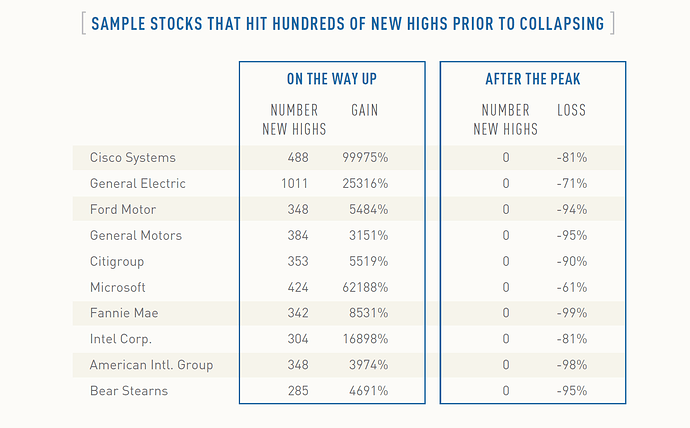Click the table title about sample stocks
The height and width of the screenshot is (428, 690).
click(x=347, y=23)
